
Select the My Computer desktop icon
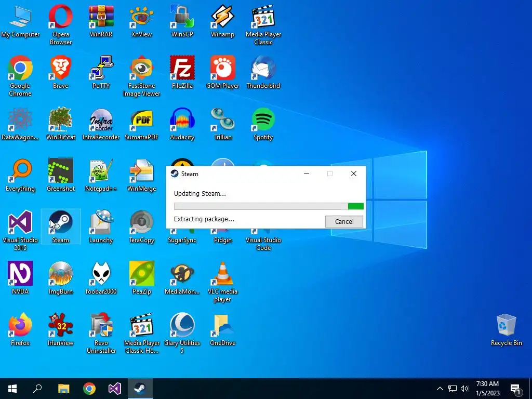coord(20,21)
